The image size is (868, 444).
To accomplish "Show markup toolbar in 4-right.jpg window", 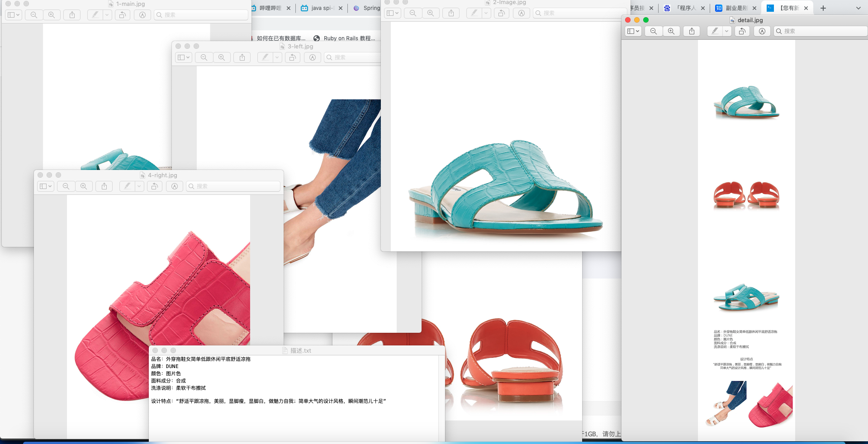I will pos(175,186).
